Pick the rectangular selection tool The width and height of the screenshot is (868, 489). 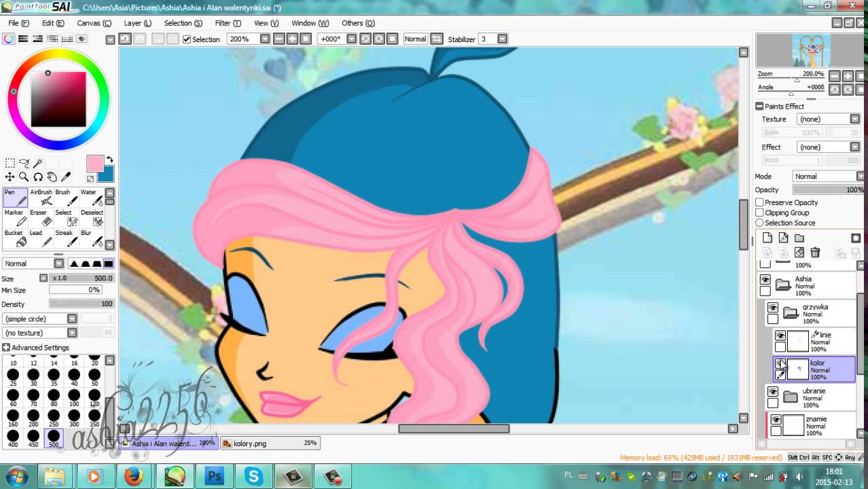click(10, 163)
